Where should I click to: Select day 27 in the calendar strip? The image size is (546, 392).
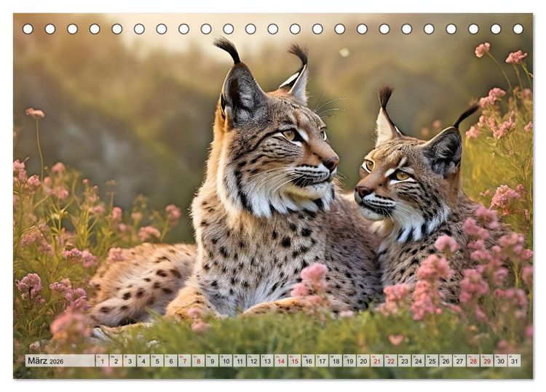459,361
